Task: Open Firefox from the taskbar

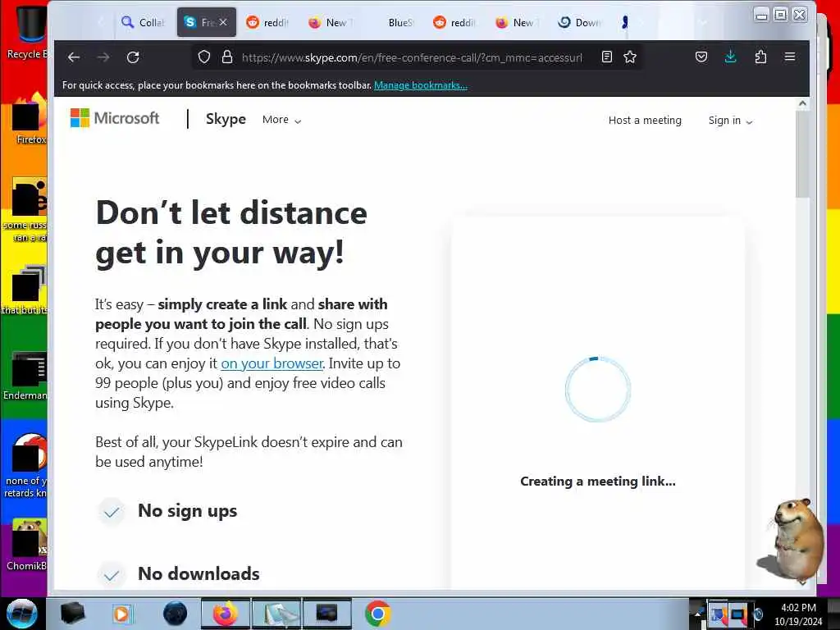Action: pos(226,614)
